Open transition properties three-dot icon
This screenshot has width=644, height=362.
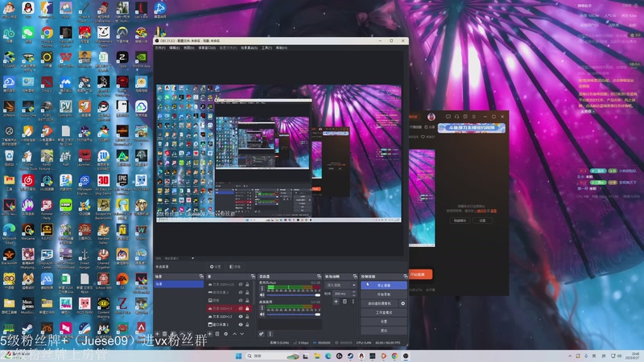pos(353,301)
